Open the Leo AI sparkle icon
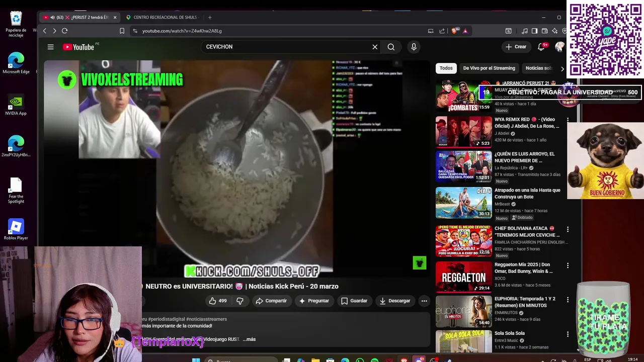 (554, 31)
